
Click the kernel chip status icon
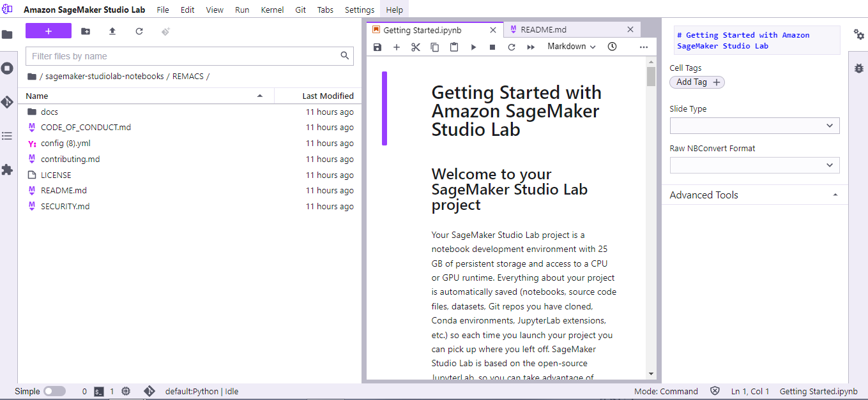tap(126, 391)
